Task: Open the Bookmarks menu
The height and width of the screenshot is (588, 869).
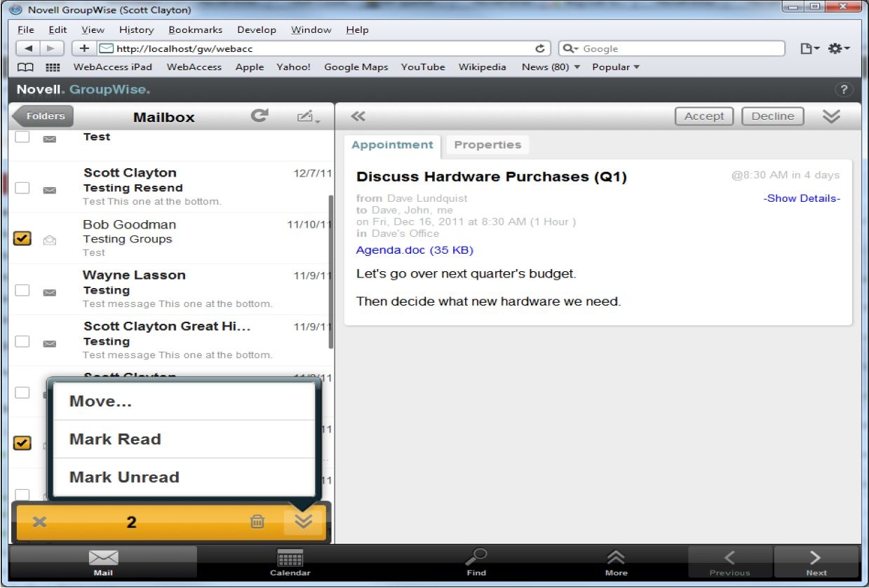Action: 195,30
